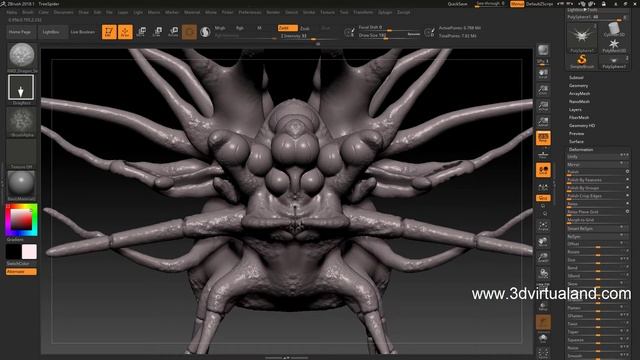Click the Gizmo 3D icon
640x360 pixels.
[189, 32]
